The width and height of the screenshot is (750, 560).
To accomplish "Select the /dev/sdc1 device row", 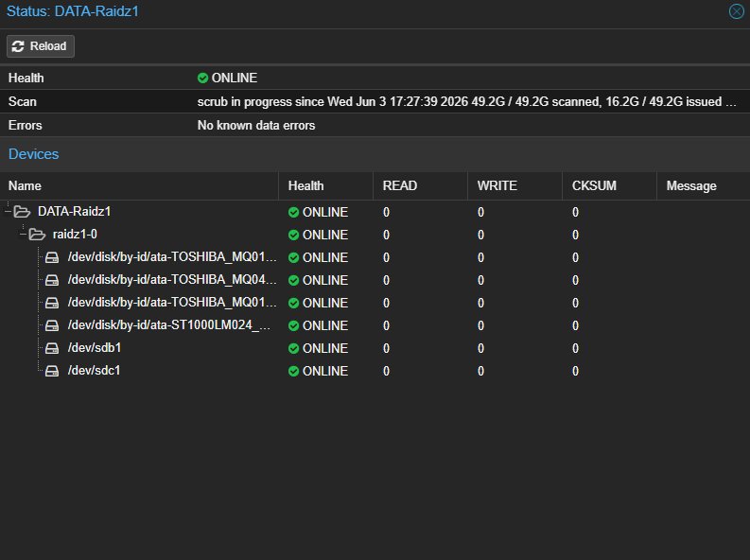I will 375,371.
